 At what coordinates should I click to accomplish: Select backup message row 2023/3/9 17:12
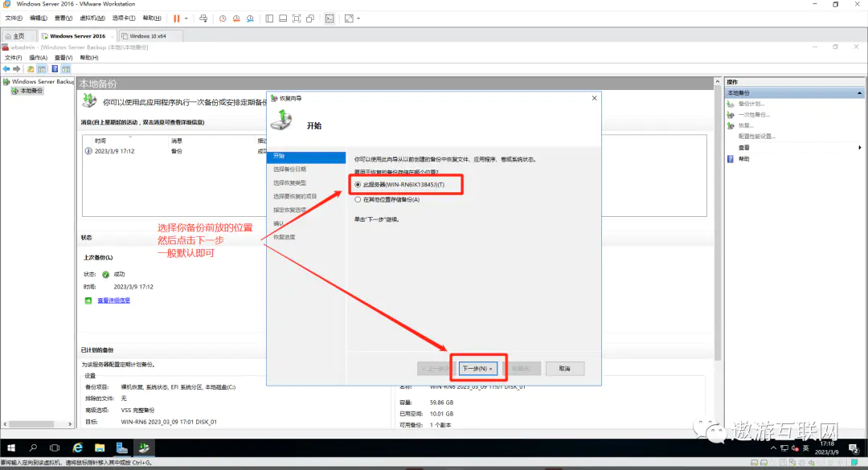pos(174,150)
